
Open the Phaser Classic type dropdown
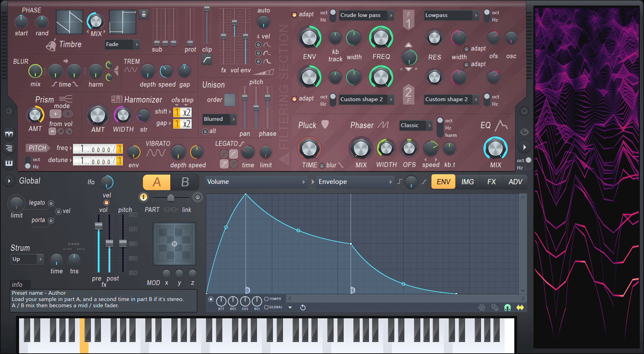(x=415, y=125)
